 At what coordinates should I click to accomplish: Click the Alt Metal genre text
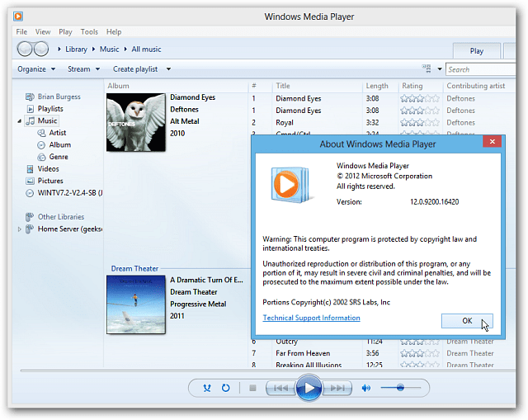(185, 121)
